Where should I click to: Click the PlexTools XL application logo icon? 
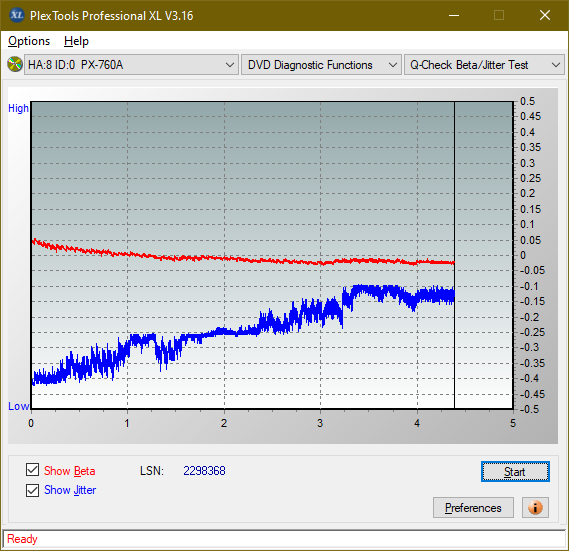[16, 15]
